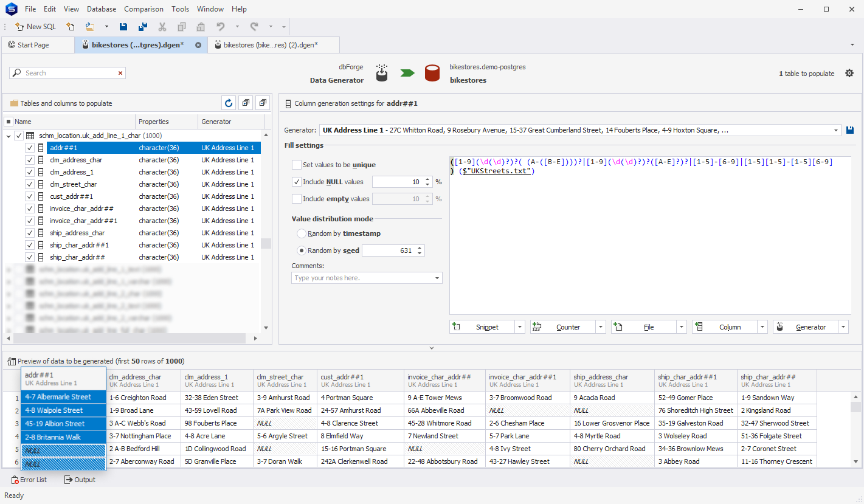The image size is (864, 504).
Task: Collapse settings pane with the chevron splitter
Action: click(432, 348)
